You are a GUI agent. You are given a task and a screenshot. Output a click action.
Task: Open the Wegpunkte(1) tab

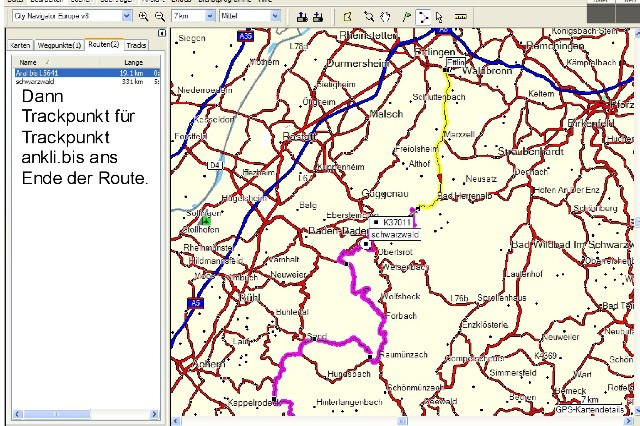pos(59,46)
